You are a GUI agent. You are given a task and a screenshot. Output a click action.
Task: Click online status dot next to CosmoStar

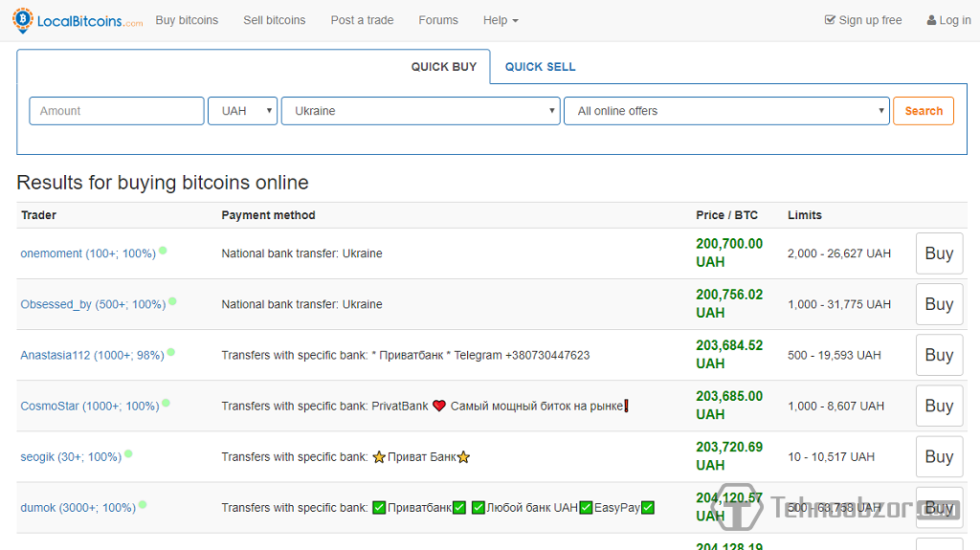(166, 403)
